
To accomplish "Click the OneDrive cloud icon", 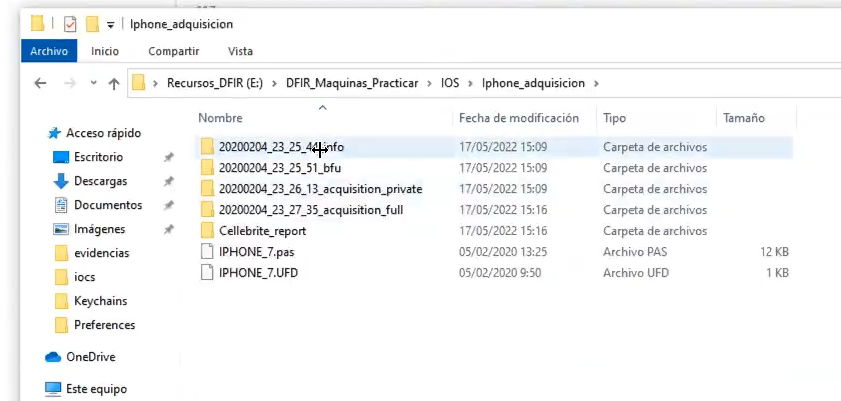I will pyautogui.click(x=53, y=357).
